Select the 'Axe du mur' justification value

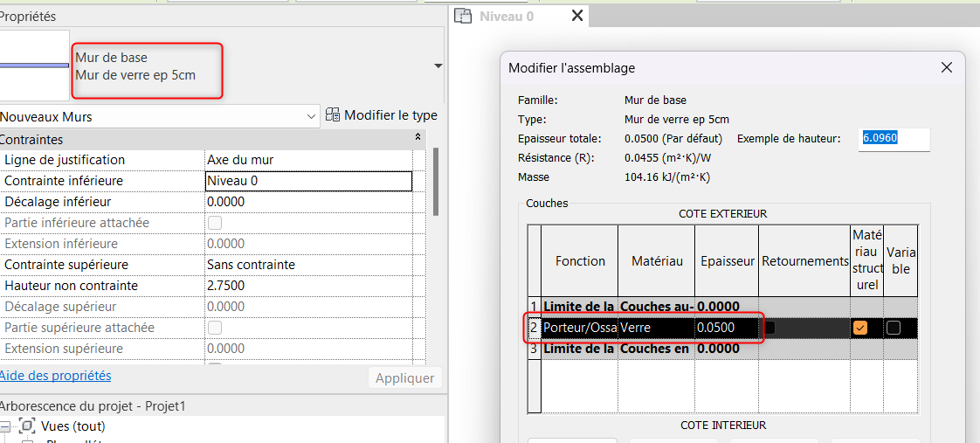click(x=308, y=160)
